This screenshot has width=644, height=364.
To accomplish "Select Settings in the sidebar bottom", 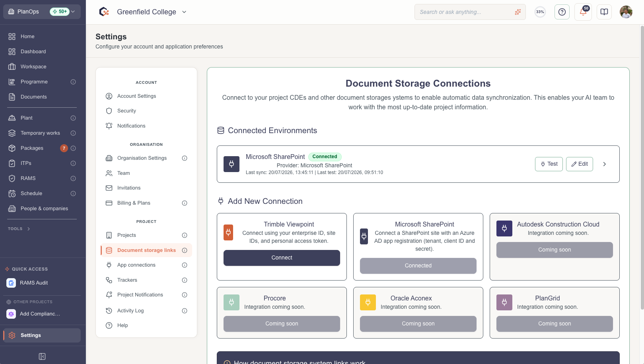I will pos(42,335).
